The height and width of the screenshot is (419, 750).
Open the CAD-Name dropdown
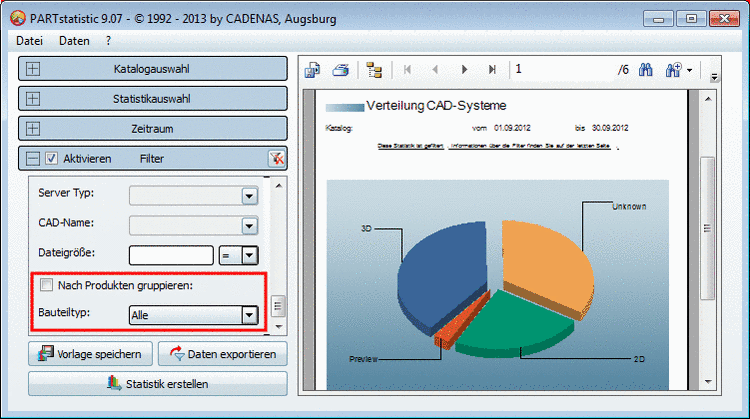point(249,226)
